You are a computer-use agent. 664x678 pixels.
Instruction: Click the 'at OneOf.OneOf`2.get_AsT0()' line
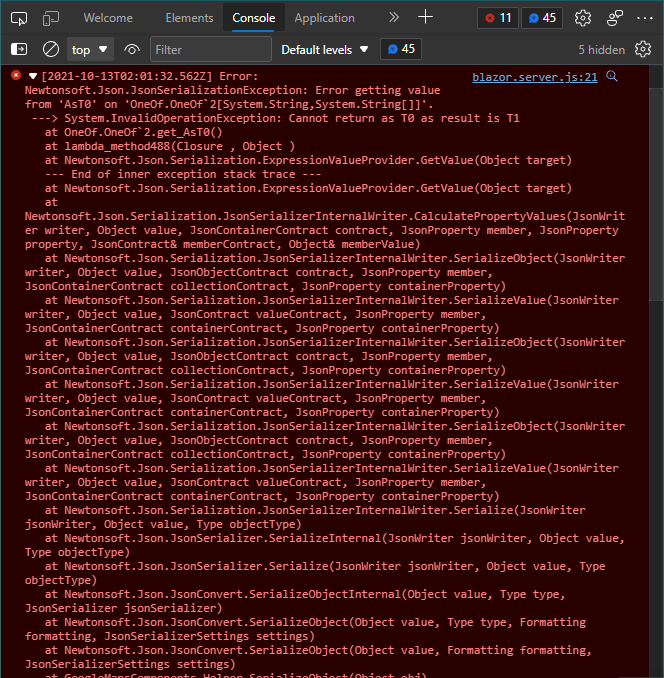133,132
